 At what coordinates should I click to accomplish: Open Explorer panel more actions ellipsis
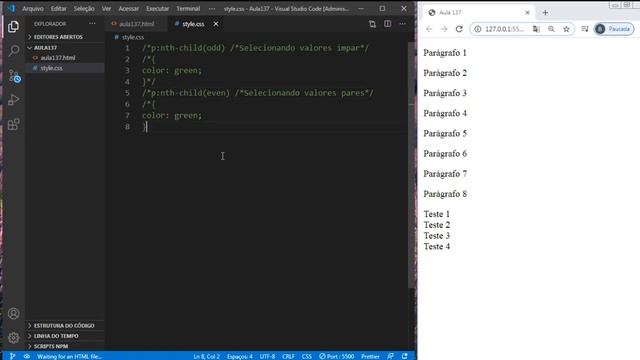coord(92,24)
